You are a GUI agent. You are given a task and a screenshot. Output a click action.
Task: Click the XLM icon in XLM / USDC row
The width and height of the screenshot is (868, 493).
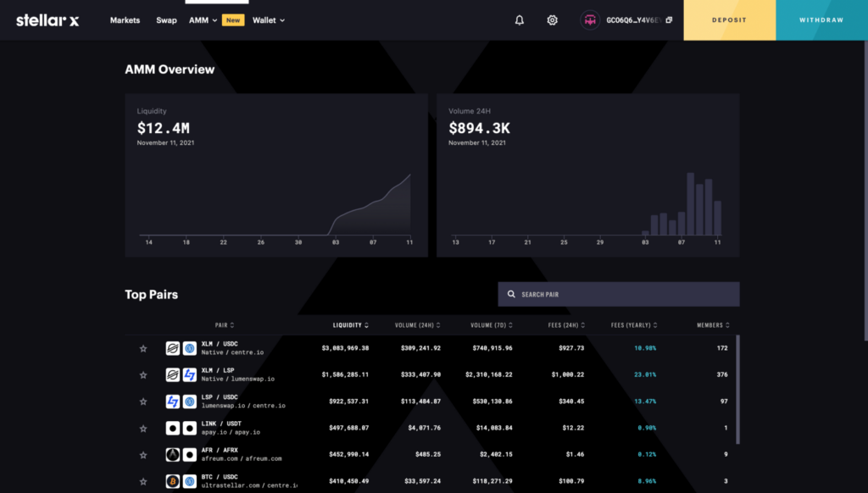click(x=173, y=348)
